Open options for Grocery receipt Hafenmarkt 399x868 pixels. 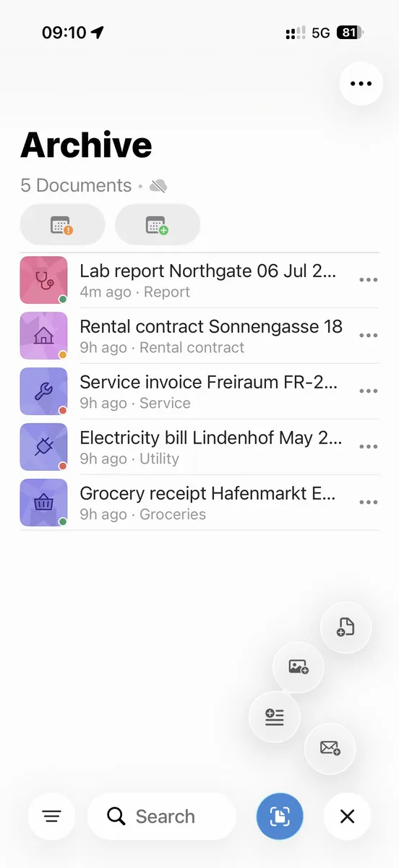[x=369, y=503]
